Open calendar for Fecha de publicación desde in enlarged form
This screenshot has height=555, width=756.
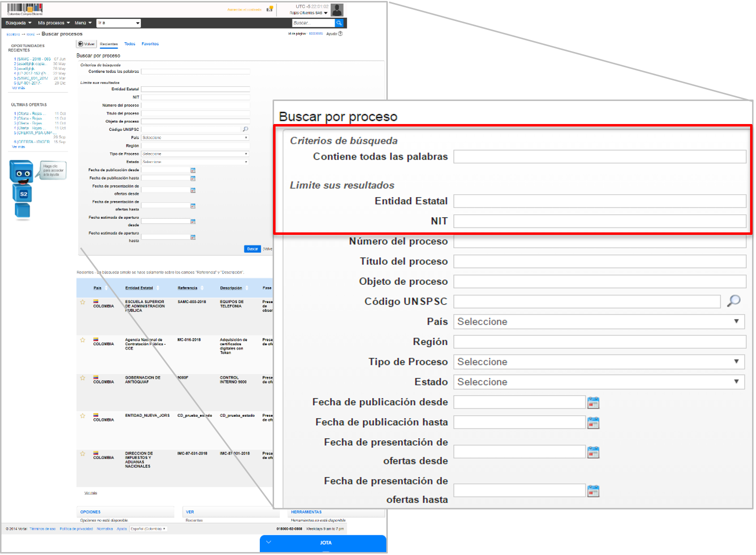click(x=593, y=403)
